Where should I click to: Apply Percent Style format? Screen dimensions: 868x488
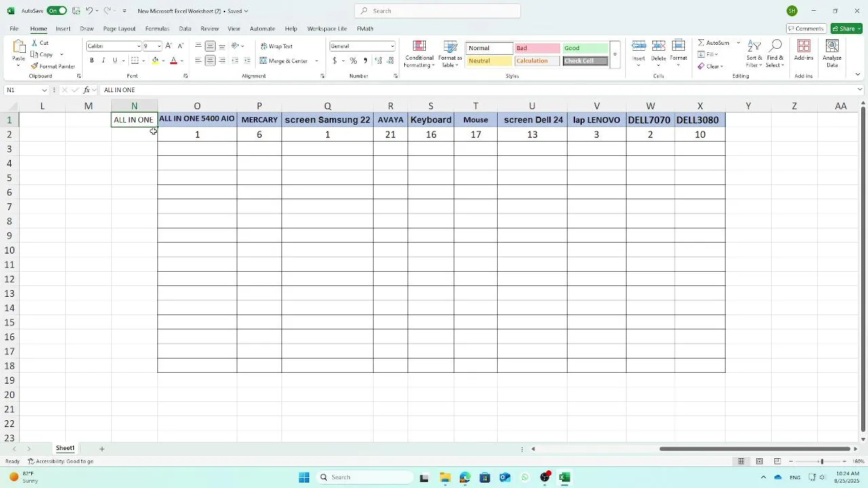[x=353, y=60]
